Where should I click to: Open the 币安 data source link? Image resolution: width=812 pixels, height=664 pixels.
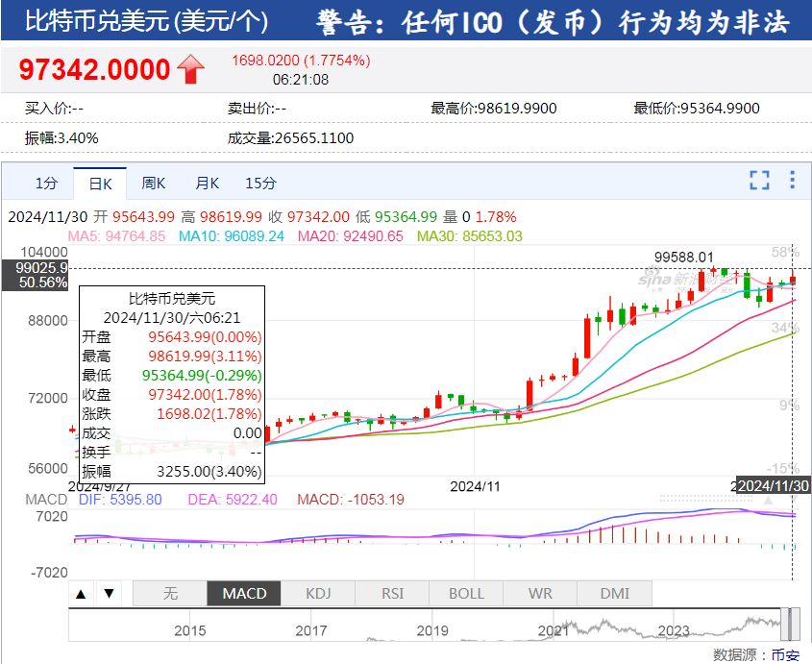click(x=784, y=654)
